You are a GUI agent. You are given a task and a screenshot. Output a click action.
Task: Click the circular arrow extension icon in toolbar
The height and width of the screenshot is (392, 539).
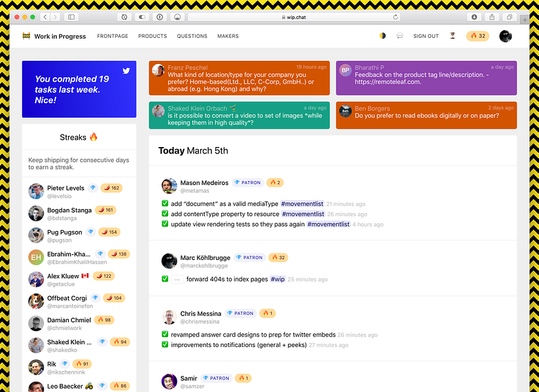pos(124,17)
